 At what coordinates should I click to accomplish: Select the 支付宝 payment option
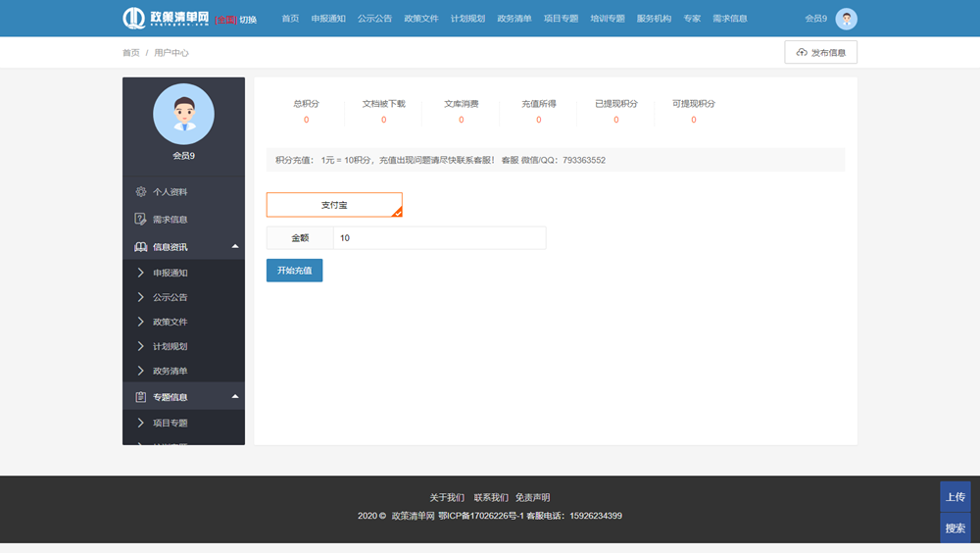[334, 205]
